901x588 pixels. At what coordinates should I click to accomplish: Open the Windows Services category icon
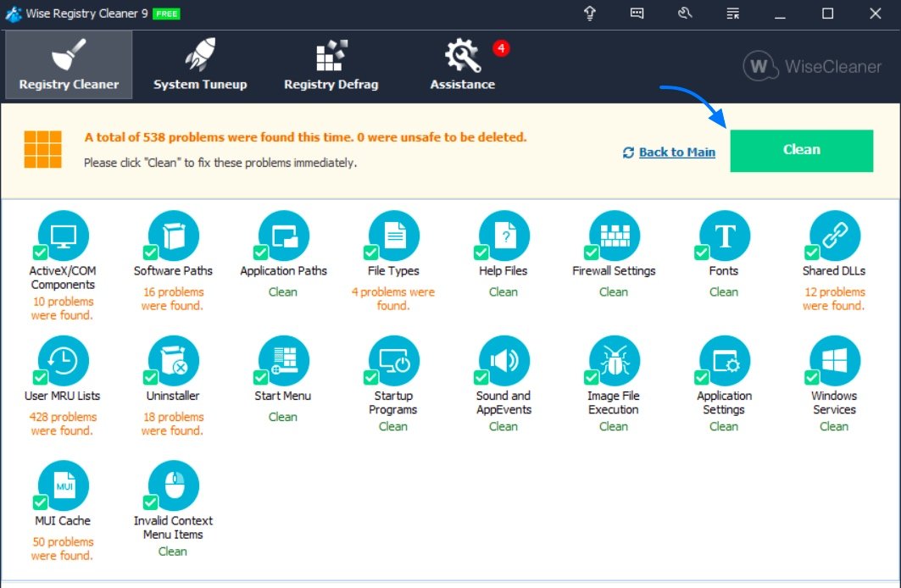pyautogui.click(x=835, y=361)
